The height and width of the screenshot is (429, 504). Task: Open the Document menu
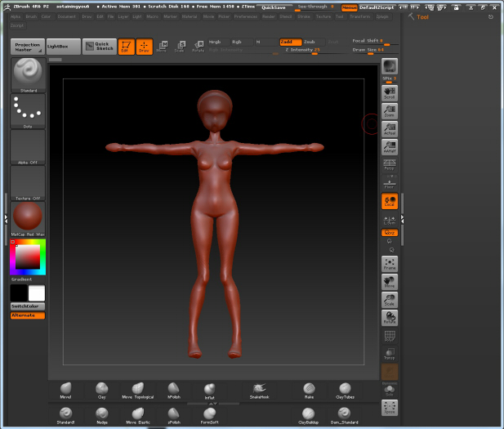tap(67, 16)
